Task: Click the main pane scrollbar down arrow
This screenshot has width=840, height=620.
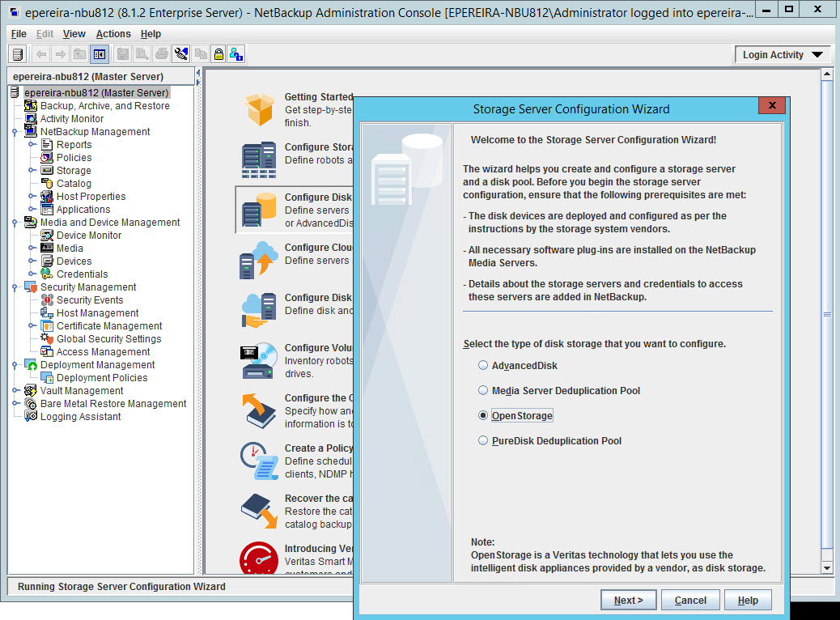Action: (x=827, y=568)
